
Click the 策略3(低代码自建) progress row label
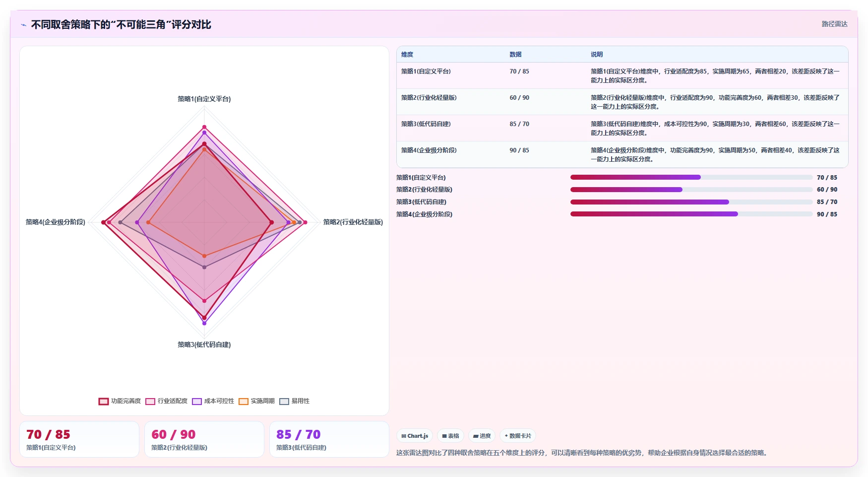(x=421, y=202)
